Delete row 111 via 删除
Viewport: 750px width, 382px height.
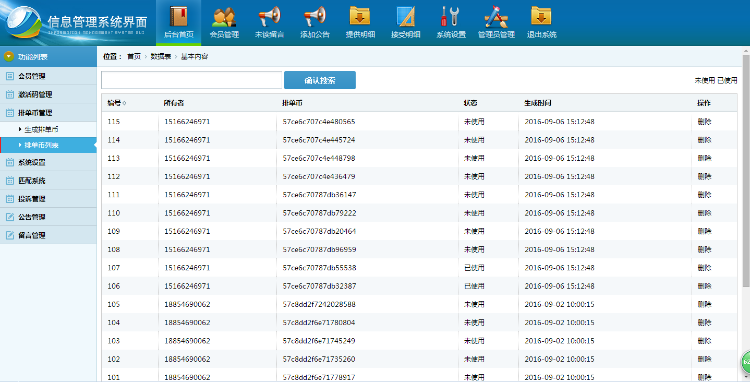[x=704, y=195]
